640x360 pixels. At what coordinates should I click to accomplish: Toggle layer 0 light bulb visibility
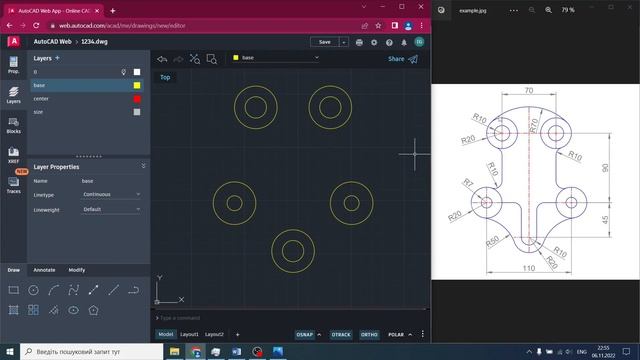[123, 72]
